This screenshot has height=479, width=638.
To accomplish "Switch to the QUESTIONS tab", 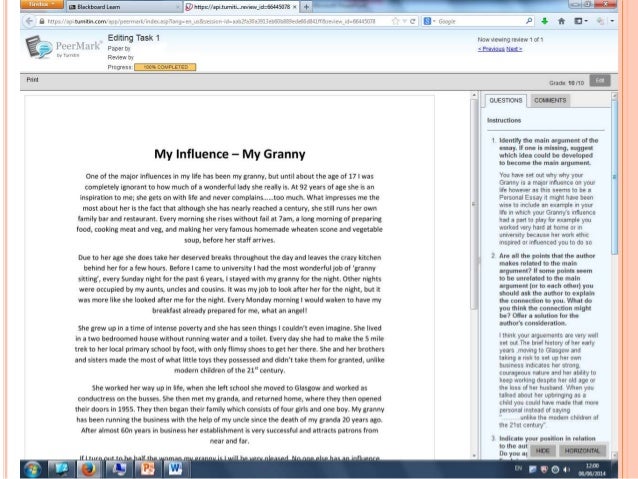I will 506,101.
